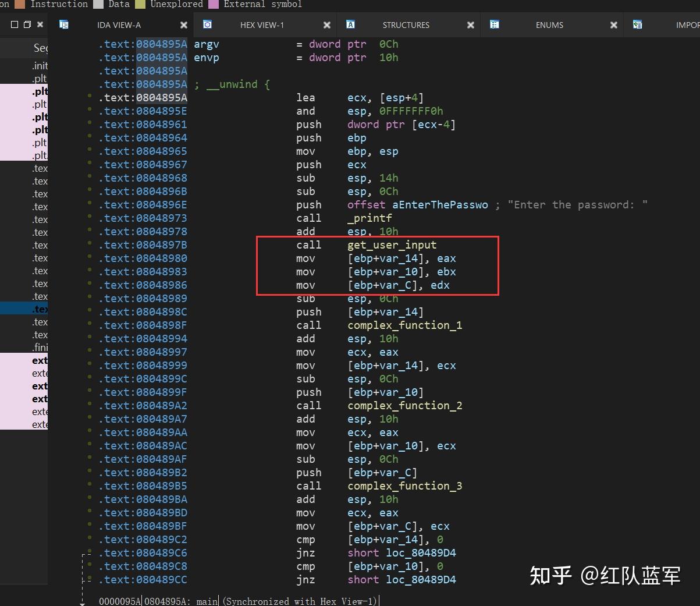700x606 pixels.
Task: Close the STRUCTURES tab
Action: point(471,25)
